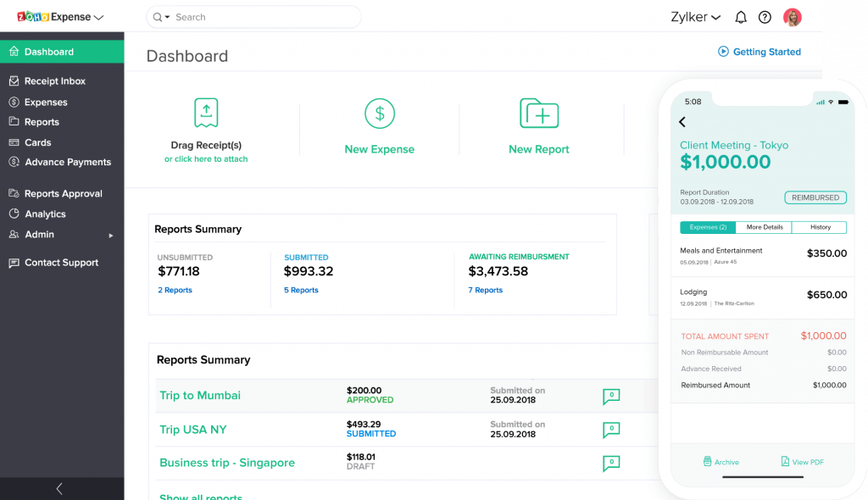Click Client Meeting - Tokyo title
Image resolution: width=868 pixels, height=500 pixels.
coord(734,145)
